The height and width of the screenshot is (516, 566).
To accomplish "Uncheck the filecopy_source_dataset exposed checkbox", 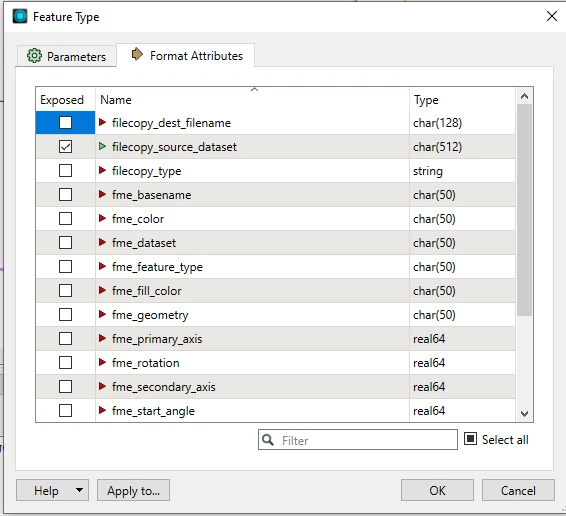I will click(x=65, y=147).
